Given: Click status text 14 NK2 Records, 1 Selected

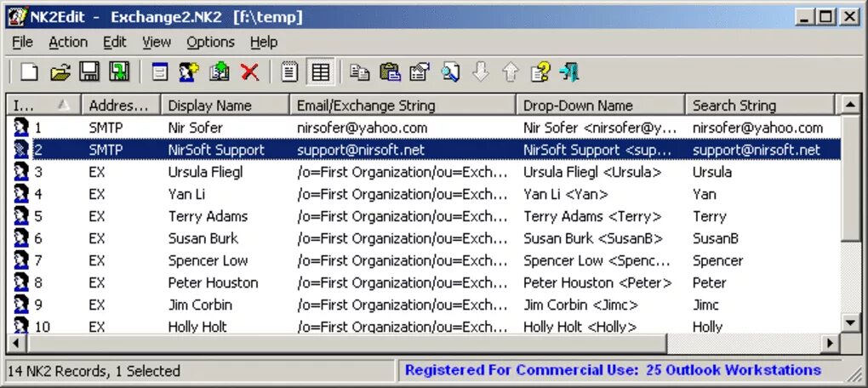Looking at the screenshot, I should click(94, 370).
